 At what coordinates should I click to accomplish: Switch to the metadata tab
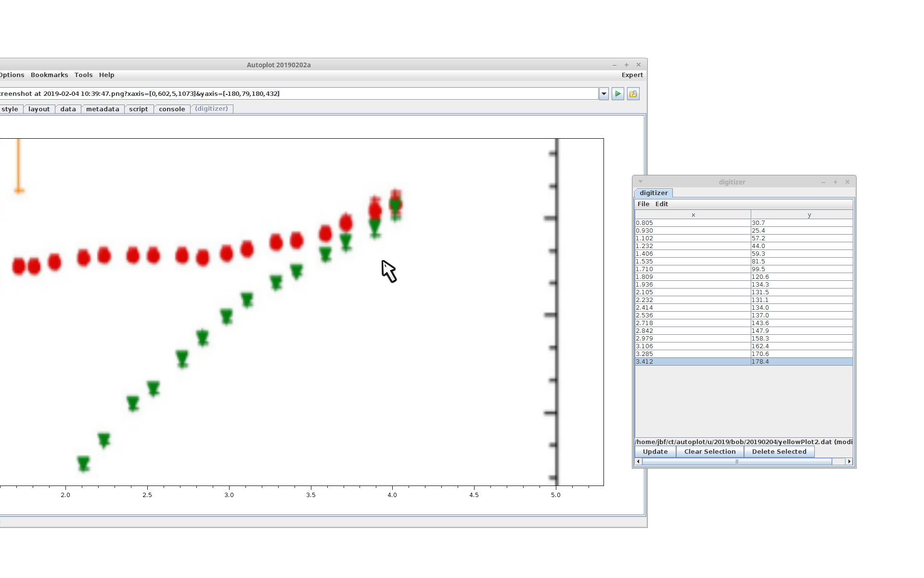pyautogui.click(x=103, y=109)
